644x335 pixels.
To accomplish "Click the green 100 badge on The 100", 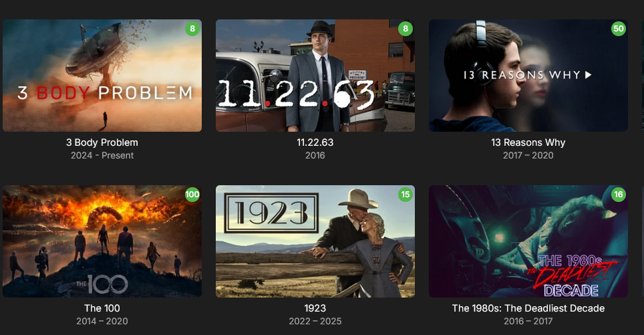I will pyautogui.click(x=192, y=195).
